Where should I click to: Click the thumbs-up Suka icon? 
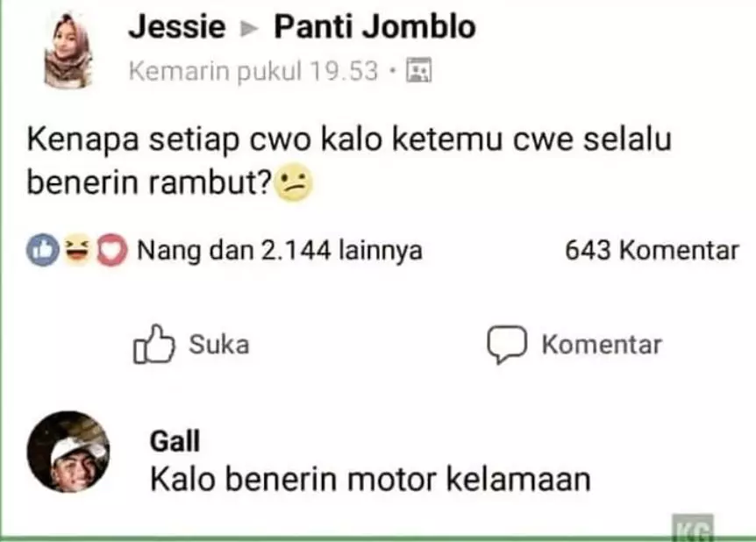[153, 344]
